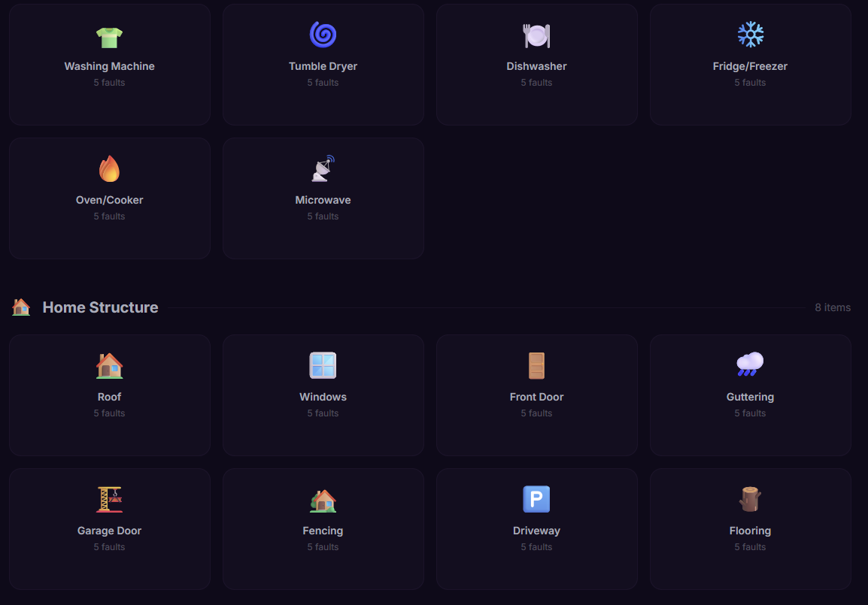
Task: Click the Flooring label text
Action: click(750, 531)
